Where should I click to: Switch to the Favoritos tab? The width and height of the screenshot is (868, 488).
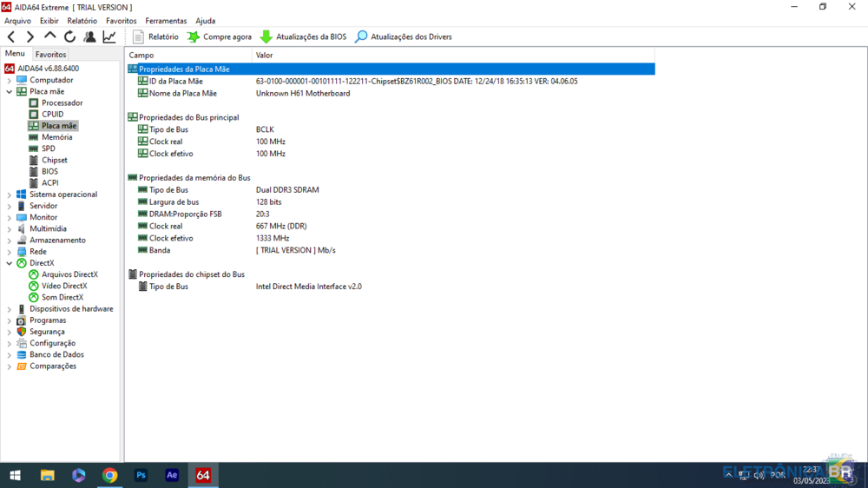pos(50,54)
